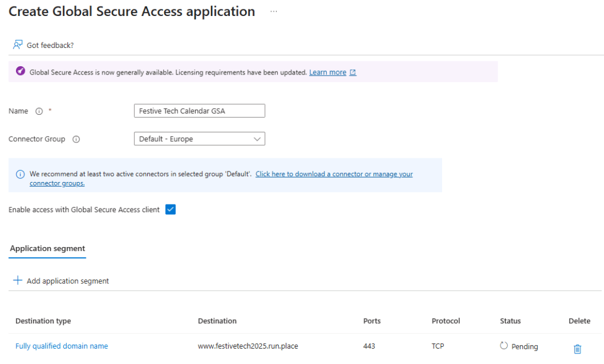Open the ellipsis menu beside page title
This screenshot has width=604, height=364.
point(274,12)
